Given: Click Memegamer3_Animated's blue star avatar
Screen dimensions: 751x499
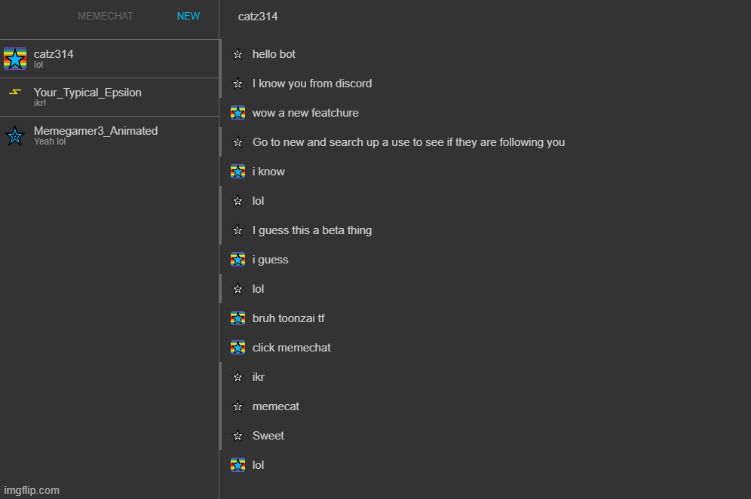Looking at the screenshot, I should tap(15, 136).
